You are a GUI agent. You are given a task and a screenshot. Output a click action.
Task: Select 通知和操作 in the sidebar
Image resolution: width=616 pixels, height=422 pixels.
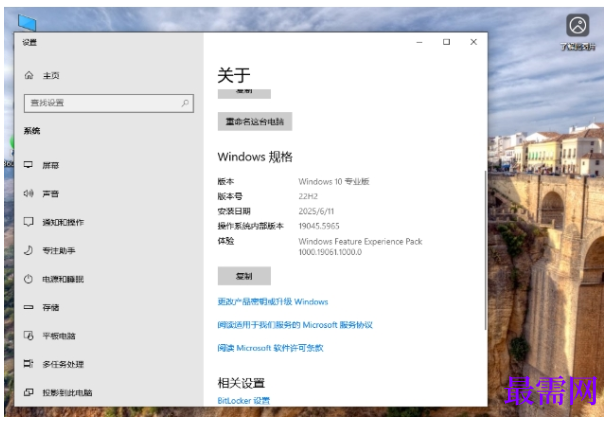tap(63, 222)
